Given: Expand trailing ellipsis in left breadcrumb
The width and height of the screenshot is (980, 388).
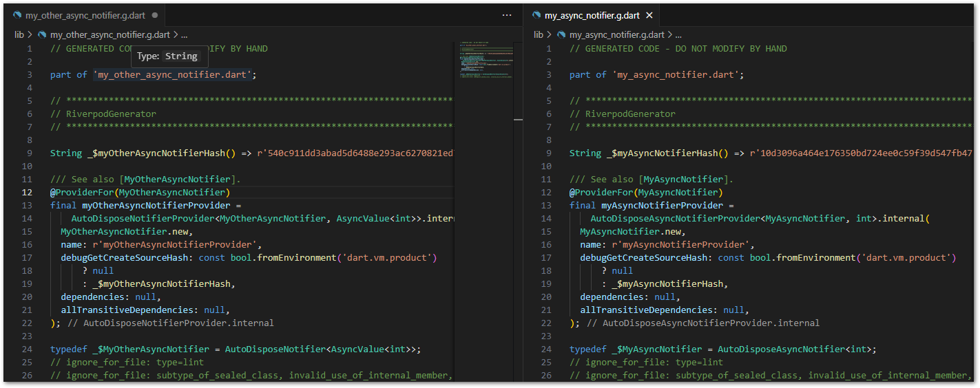Looking at the screenshot, I should [184, 34].
